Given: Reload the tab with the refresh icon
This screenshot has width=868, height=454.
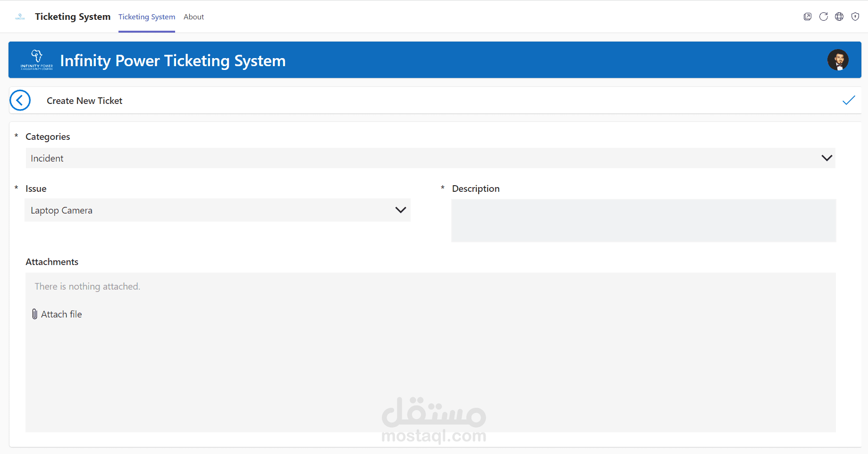Looking at the screenshot, I should pyautogui.click(x=824, y=17).
